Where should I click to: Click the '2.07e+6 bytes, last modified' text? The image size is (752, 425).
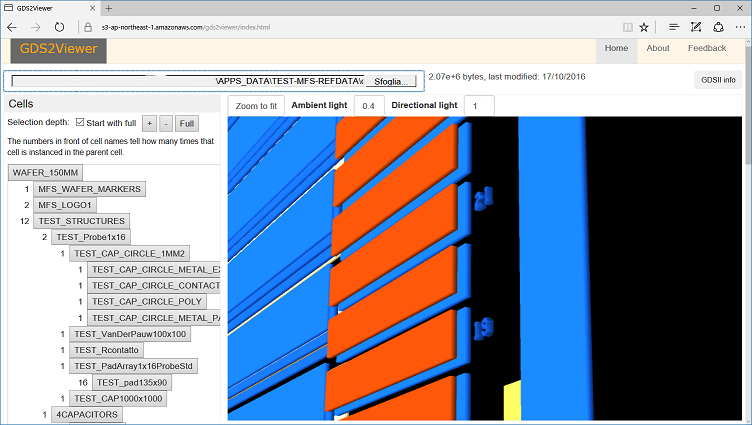point(506,77)
